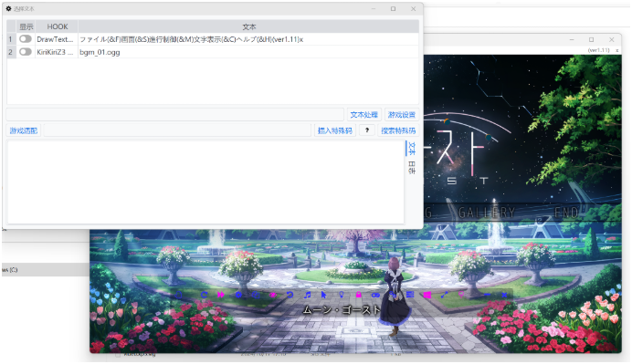Image resolution: width=632 pixels, height=364 pixels.
Task: Maximize the hook selection window
Action: click(393, 8)
